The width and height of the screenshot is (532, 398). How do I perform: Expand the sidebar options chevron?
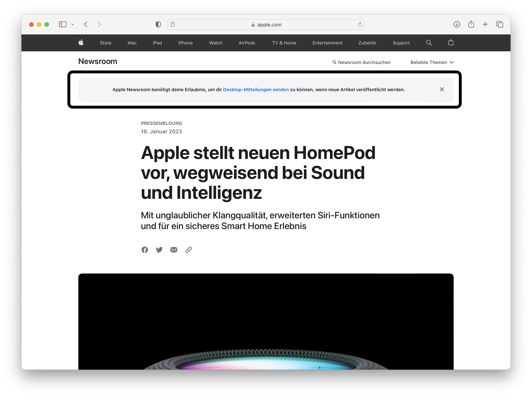coord(73,24)
